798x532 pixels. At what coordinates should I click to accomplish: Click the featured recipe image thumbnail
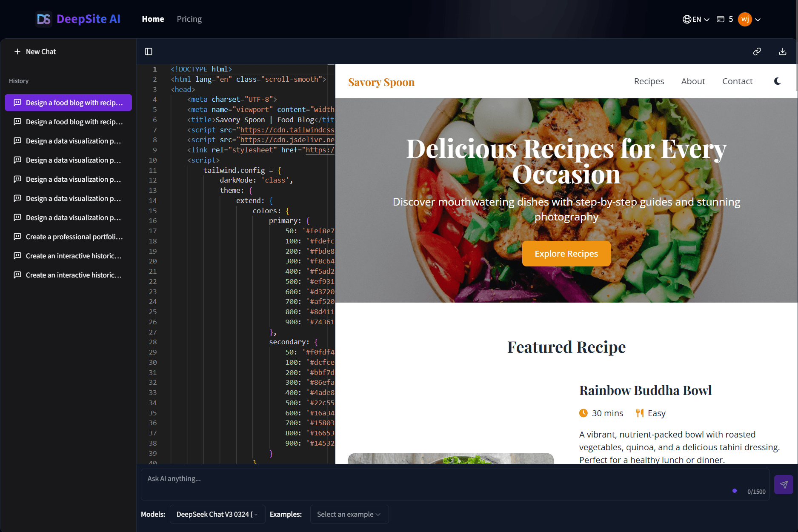pos(451,458)
